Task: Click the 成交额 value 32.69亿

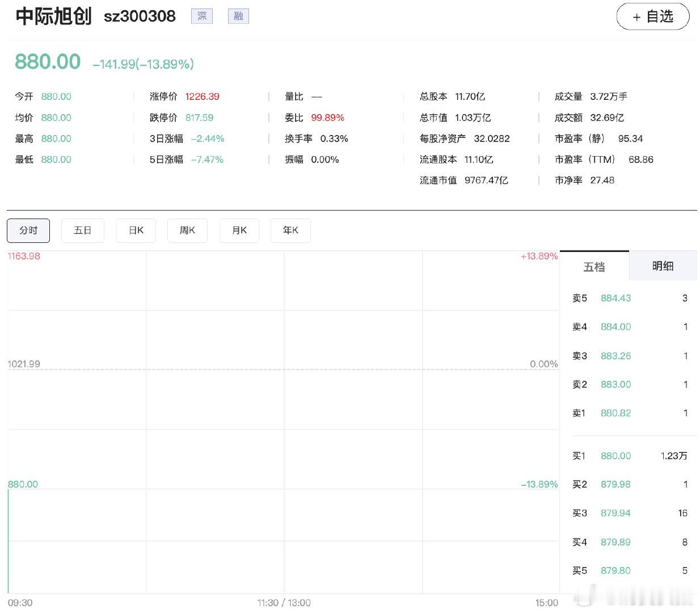Action: tap(607, 117)
